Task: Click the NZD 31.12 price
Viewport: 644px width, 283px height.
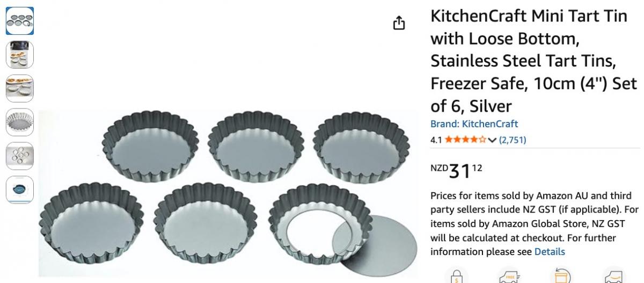Action: click(457, 171)
